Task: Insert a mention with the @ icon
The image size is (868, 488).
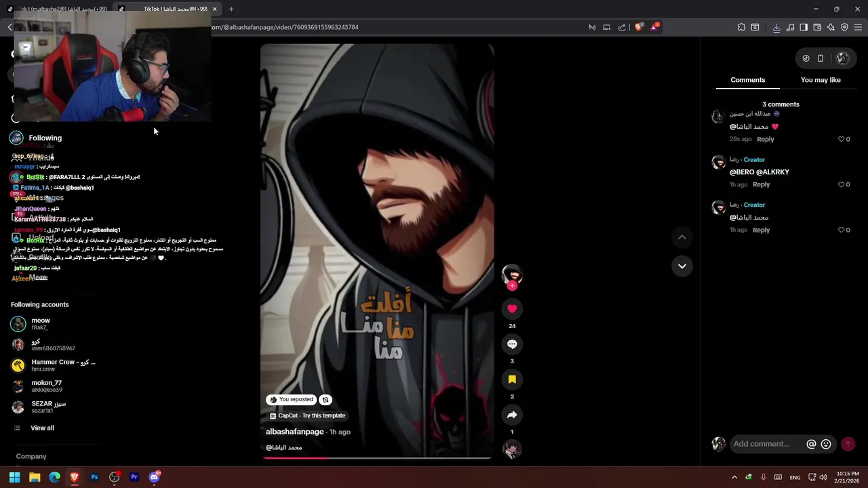Action: (811, 444)
